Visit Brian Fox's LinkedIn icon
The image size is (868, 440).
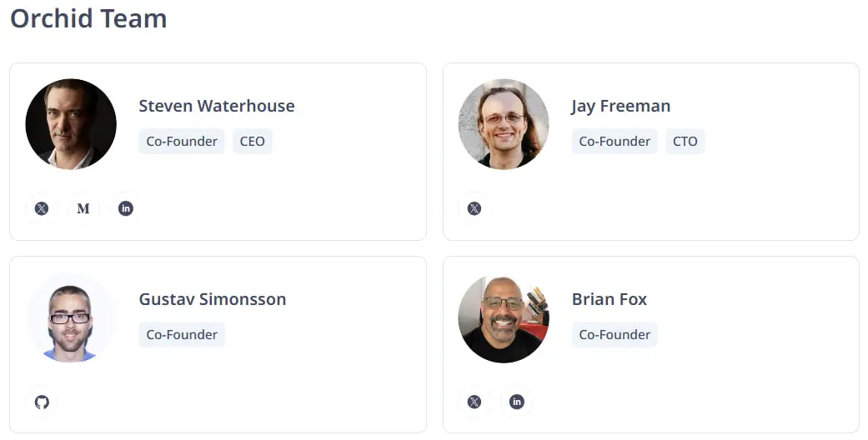(x=517, y=402)
